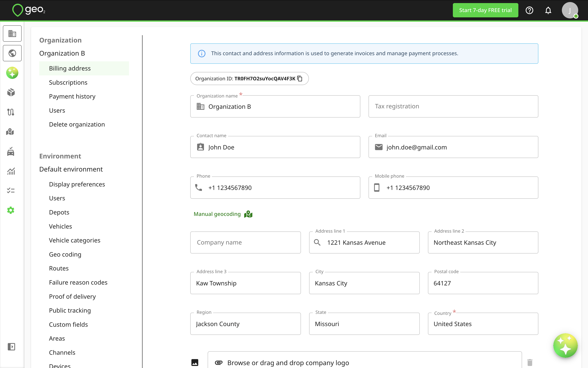Open the vehicle car icon in sidebar
This screenshot has width=588, height=368.
tap(11, 151)
